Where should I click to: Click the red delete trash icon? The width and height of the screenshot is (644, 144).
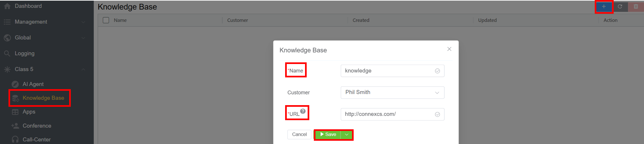pyautogui.click(x=636, y=7)
